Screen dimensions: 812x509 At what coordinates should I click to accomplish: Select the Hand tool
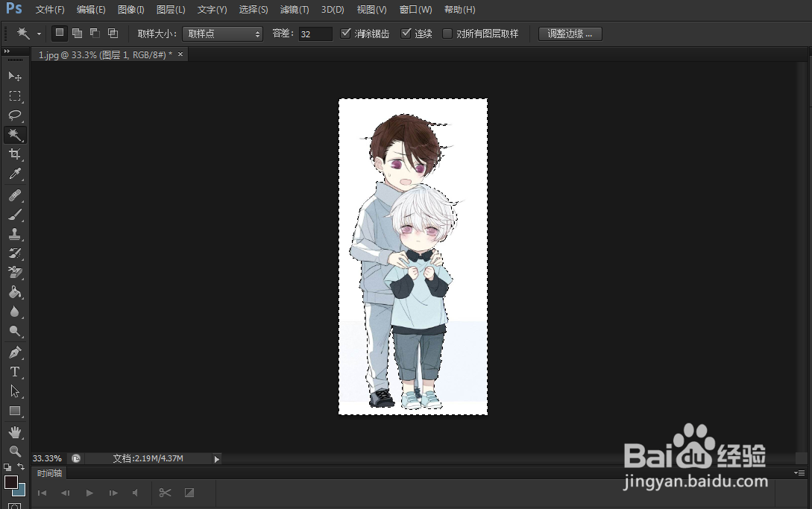click(x=14, y=431)
